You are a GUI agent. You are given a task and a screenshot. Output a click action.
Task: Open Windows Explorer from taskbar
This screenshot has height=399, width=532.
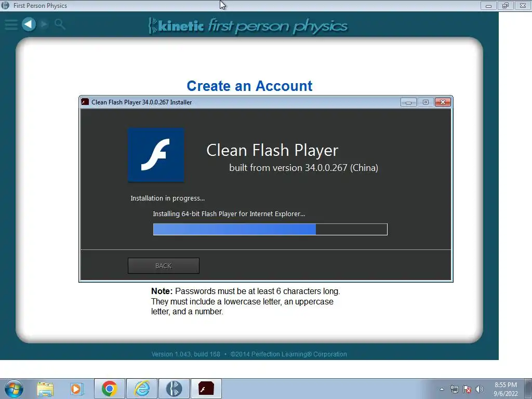(x=45, y=389)
